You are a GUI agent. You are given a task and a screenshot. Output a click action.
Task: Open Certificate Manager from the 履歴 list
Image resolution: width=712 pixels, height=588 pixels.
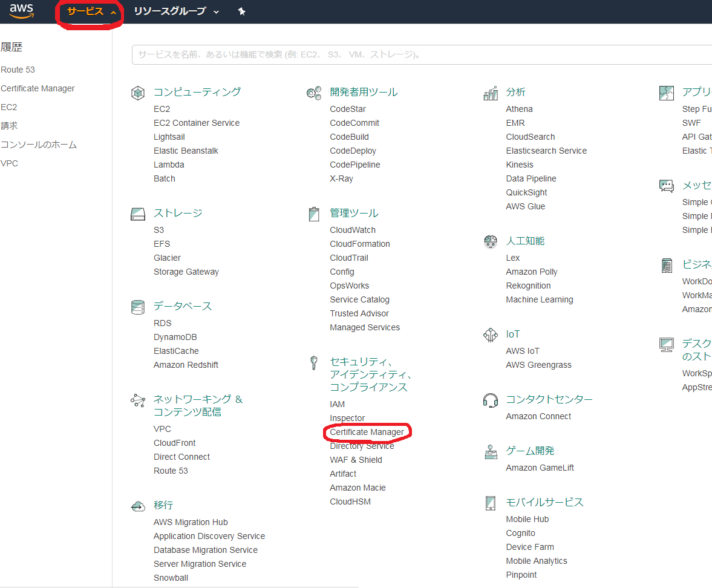pos(38,88)
